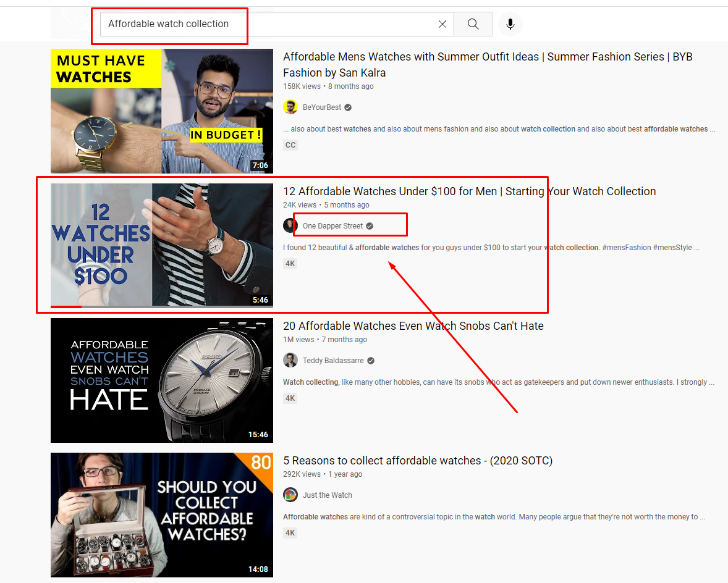728x583 pixels.
Task: Click the red watch progress bar on second video
Action: tap(66, 306)
